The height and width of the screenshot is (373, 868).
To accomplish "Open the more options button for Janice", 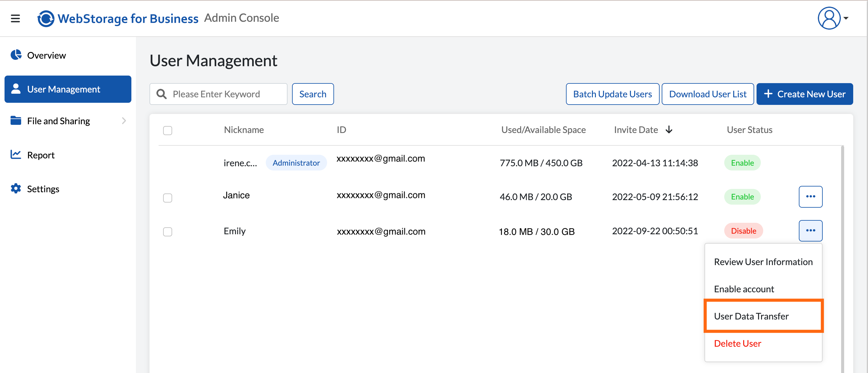I will pos(810,196).
